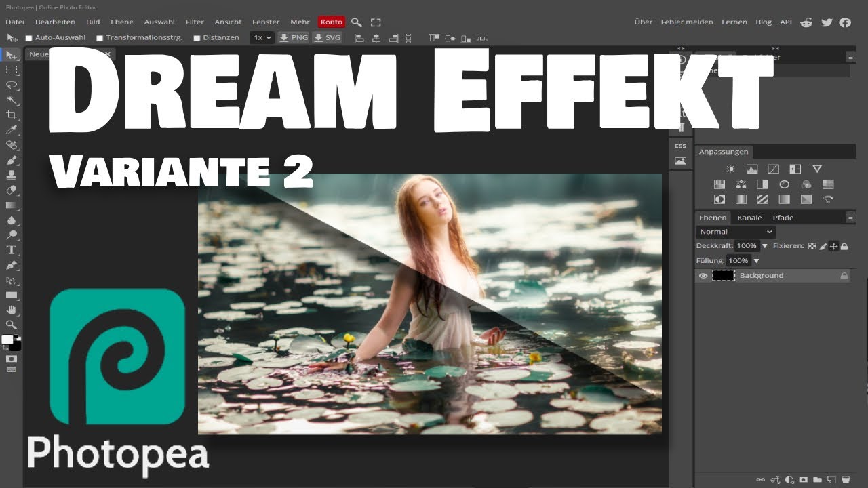Open the Filter menu
868x488 pixels.
tap(195, 22)
